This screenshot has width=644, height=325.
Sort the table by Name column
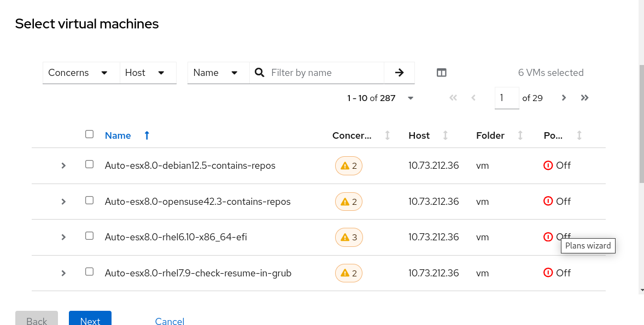[x=118, y=135]
